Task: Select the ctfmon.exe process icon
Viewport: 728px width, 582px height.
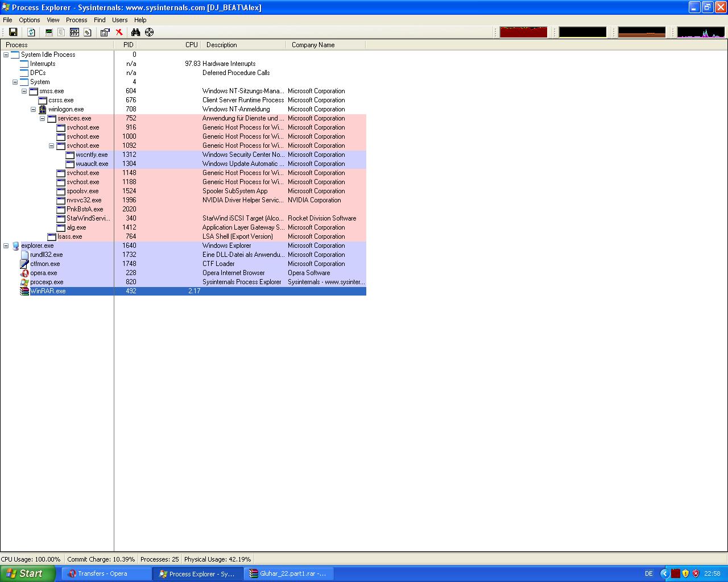Action: point(24,264)
